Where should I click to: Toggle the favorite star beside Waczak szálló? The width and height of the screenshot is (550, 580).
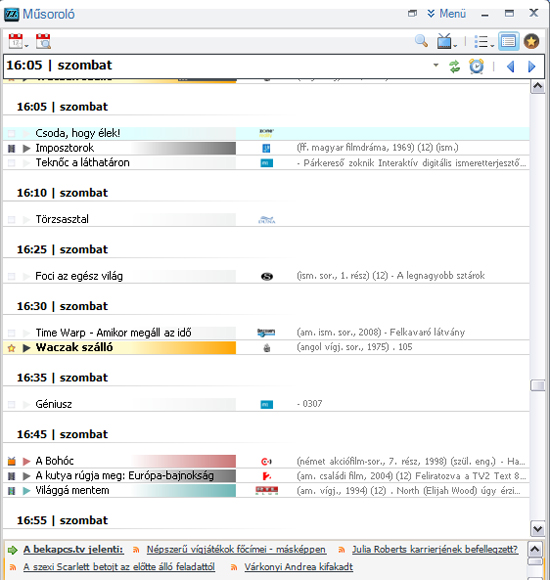[11, 348]
